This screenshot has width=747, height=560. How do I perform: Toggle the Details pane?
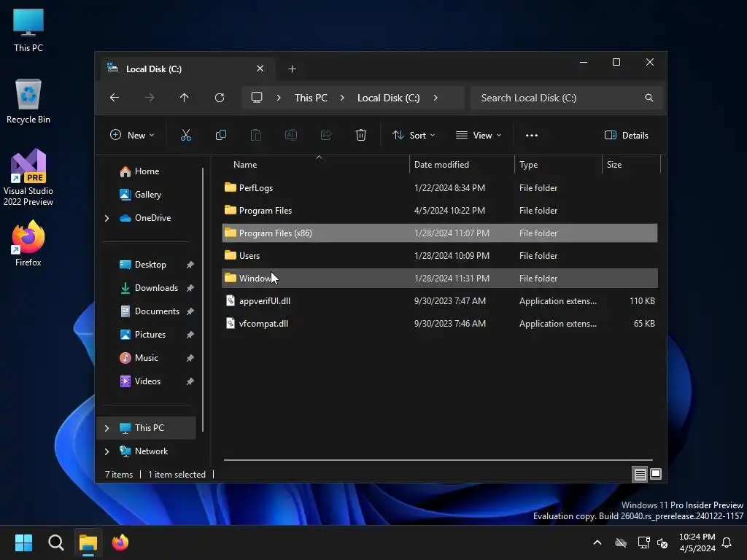[x=626, y=135]
